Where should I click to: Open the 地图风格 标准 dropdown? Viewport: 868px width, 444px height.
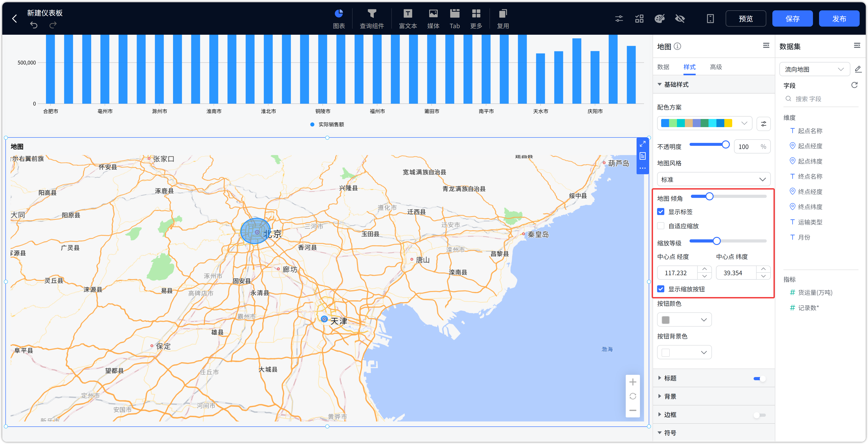(x=713, y=179)
